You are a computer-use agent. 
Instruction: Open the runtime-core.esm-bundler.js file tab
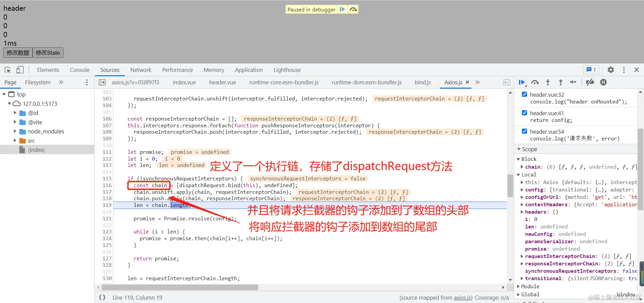[284, 82]
